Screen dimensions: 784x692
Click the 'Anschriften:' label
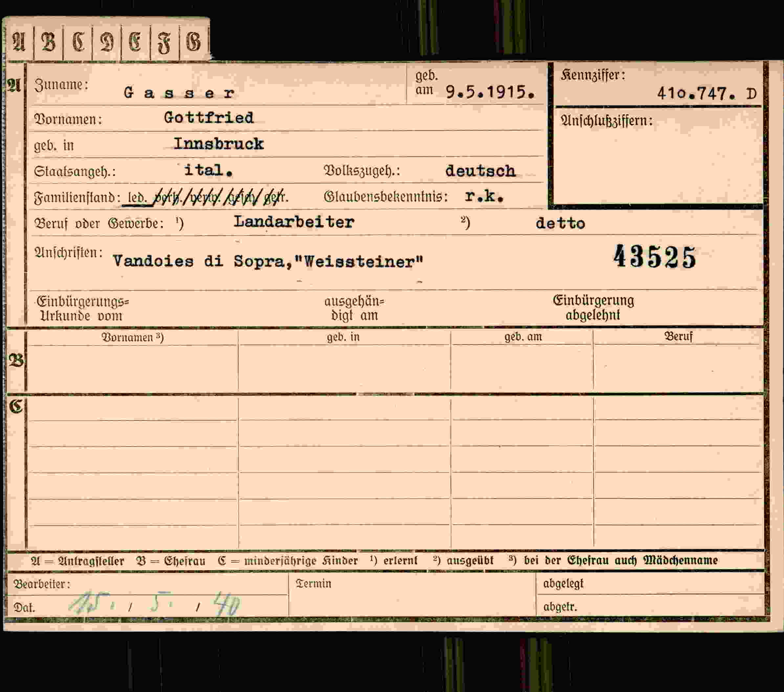[68, 253]
